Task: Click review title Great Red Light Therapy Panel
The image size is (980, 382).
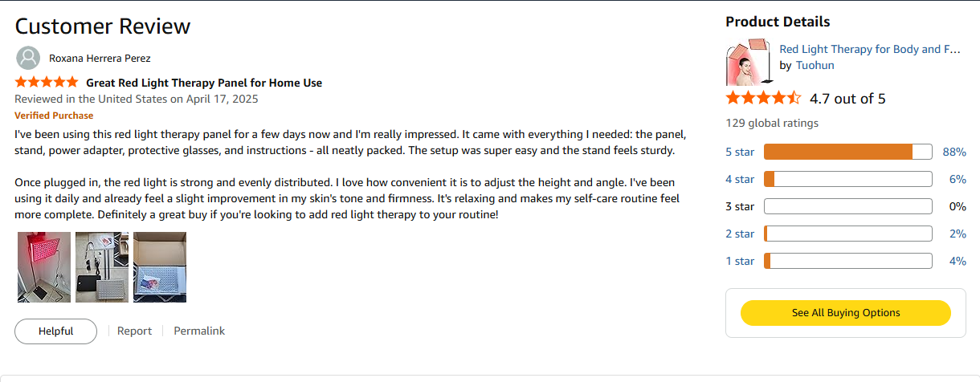Action: tap(204, 83)
